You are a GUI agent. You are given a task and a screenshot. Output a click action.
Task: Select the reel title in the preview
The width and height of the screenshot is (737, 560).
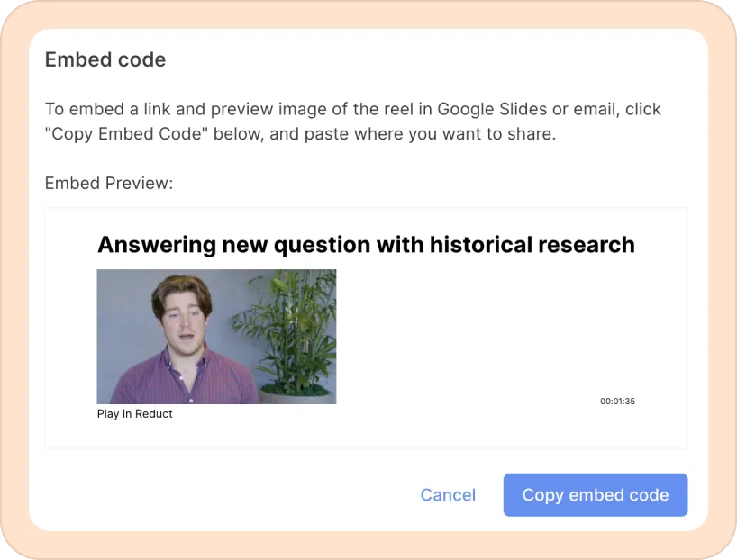coord(366,244)
